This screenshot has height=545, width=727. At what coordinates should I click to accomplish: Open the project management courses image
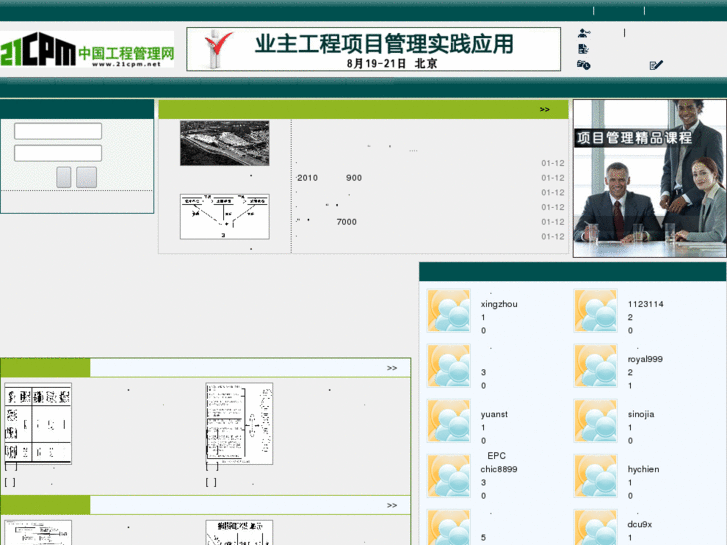click(x=649, y=178)
